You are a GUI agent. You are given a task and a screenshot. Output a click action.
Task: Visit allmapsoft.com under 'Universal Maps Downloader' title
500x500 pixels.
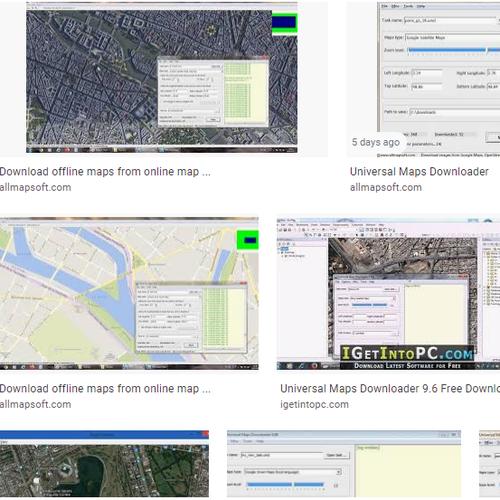[x=386, y=187]
